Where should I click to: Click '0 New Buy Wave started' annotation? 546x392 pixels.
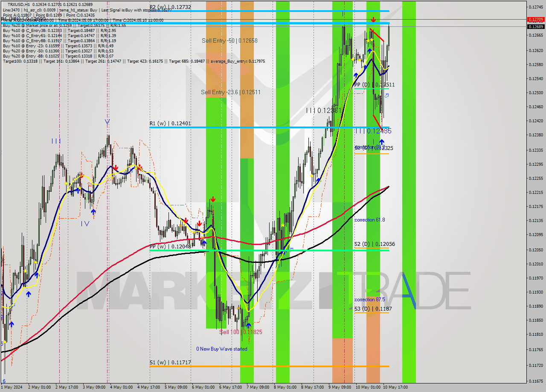tap(222, 349)
